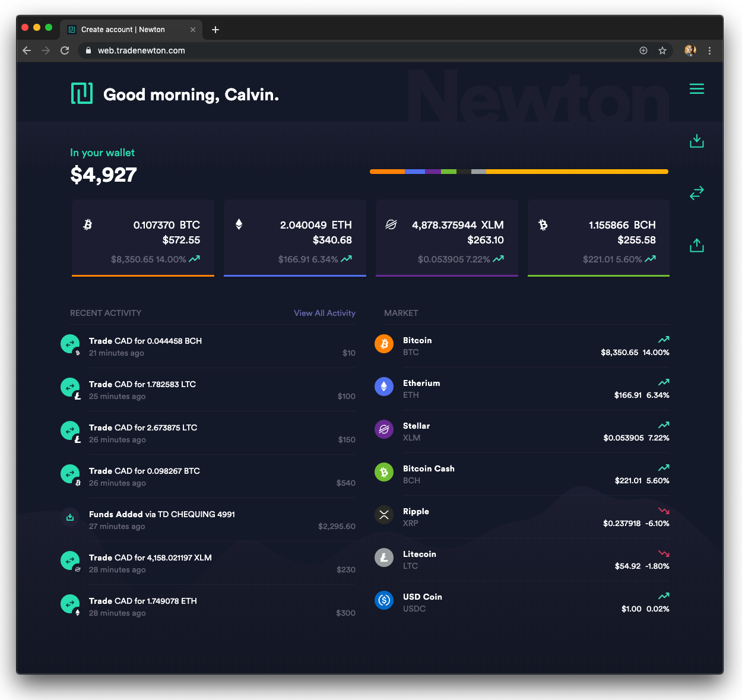Click orange segment of wallet allocation bar
Viewport: 742px width, 700px height.
[387, 172]
